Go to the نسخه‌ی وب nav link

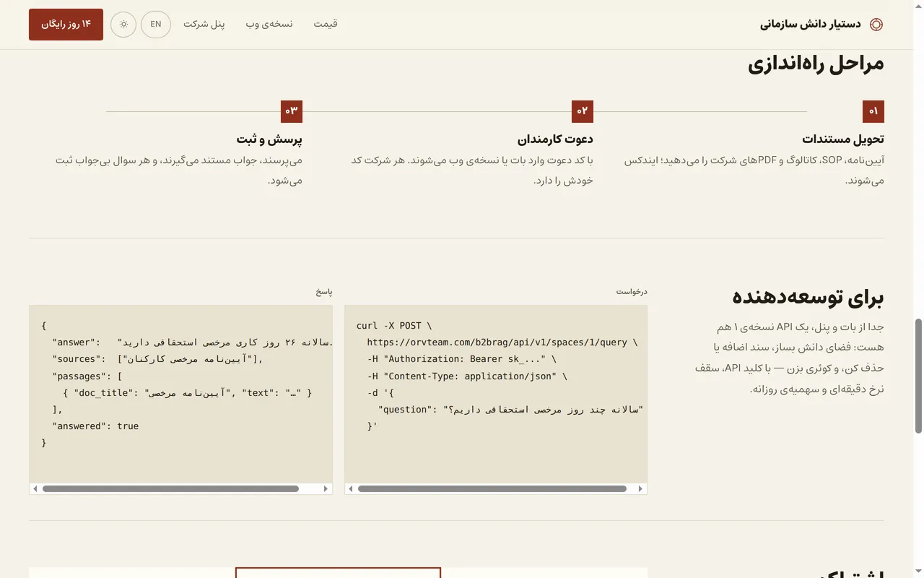tap(269, 25)
